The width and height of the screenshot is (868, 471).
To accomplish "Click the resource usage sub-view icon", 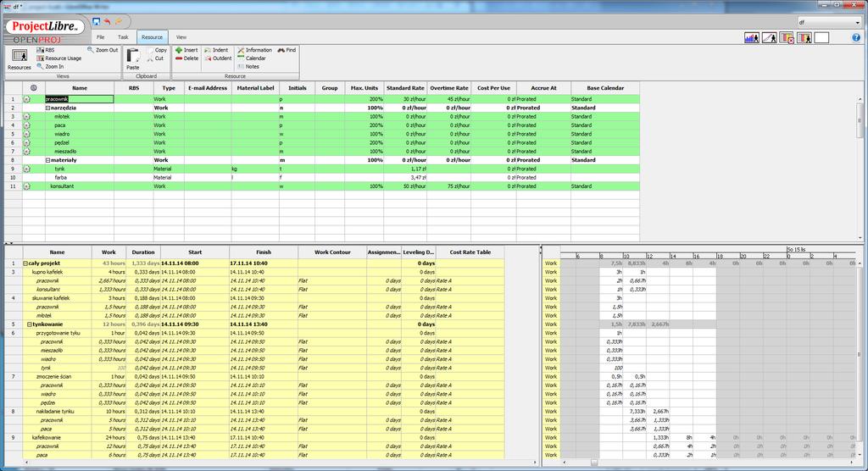I will [804, 37].
